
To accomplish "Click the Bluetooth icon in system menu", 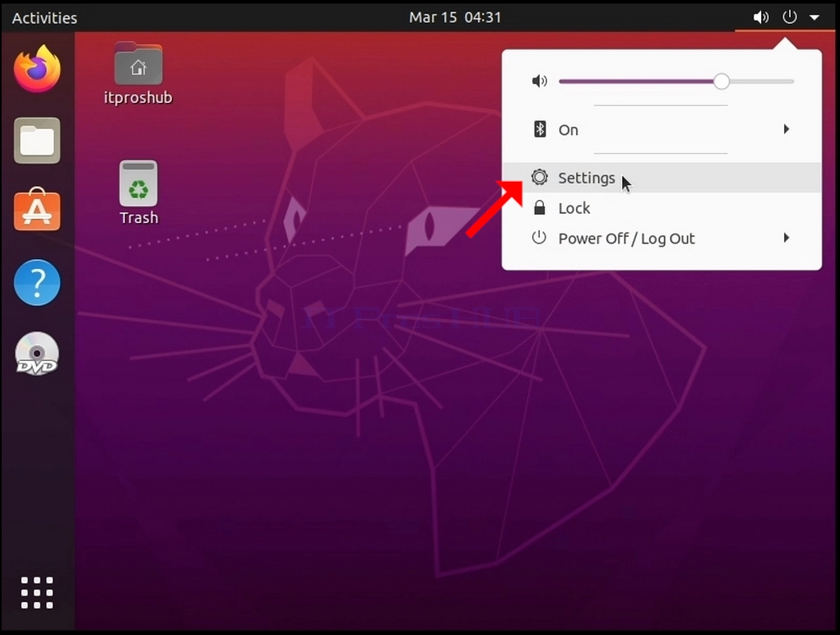I will [x=540, y=129].
